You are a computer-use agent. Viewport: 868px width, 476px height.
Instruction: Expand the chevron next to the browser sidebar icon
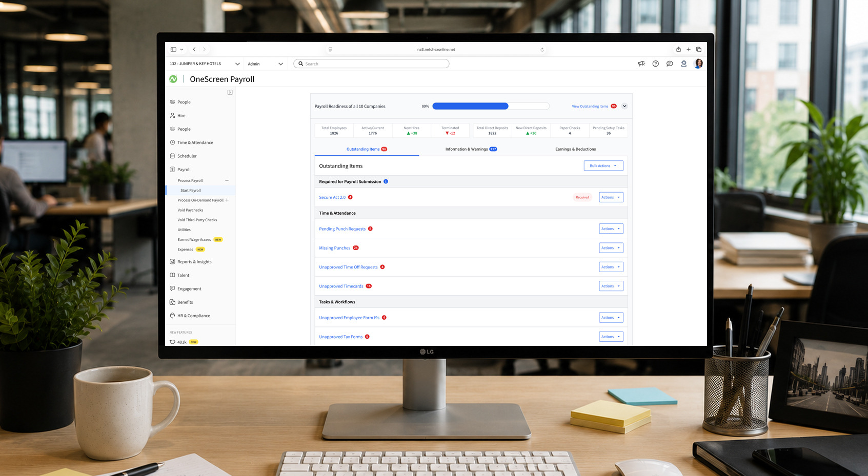[181, 50]
